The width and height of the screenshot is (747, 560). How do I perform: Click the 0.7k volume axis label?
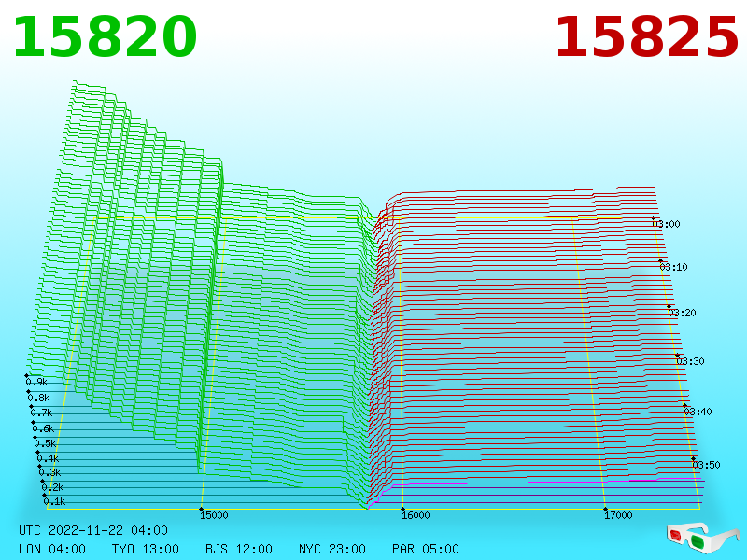41,413
